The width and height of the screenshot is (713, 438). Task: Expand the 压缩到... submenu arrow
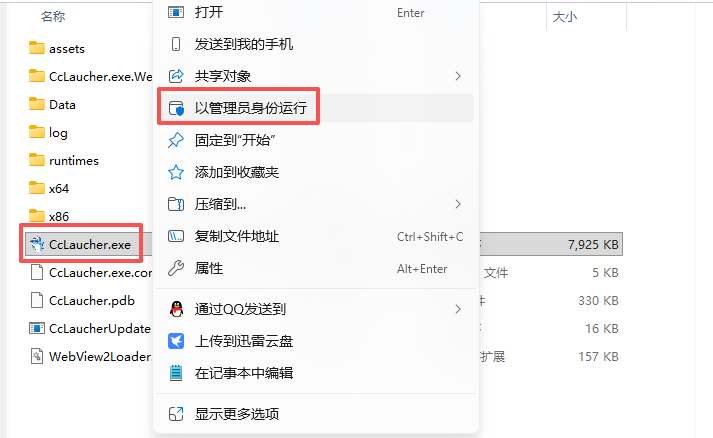[458, 204]
